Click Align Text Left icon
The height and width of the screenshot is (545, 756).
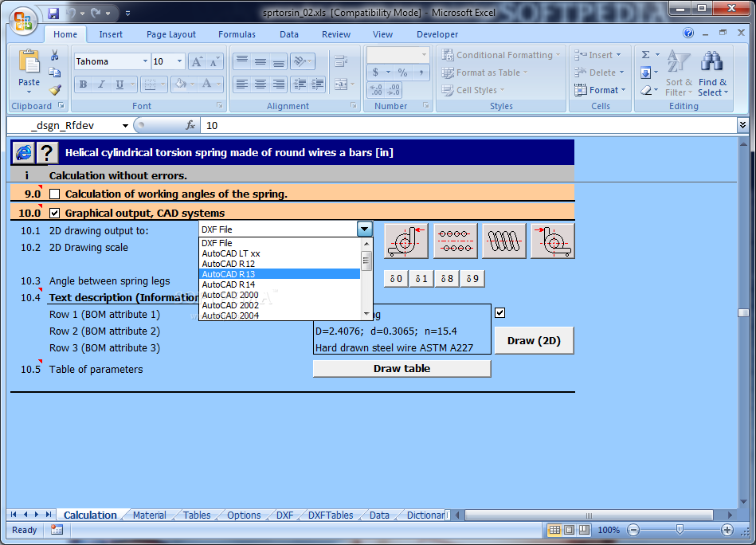click(x=242, y=84)
